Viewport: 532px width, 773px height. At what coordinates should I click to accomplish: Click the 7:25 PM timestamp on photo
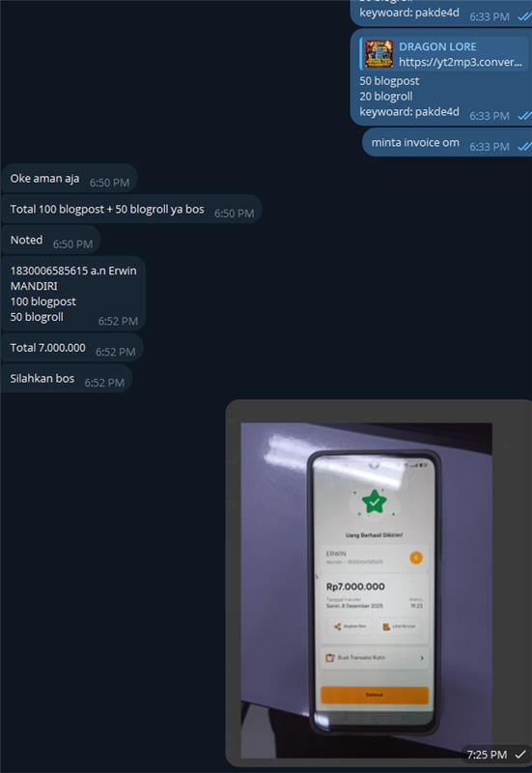[x=487, y=755]
